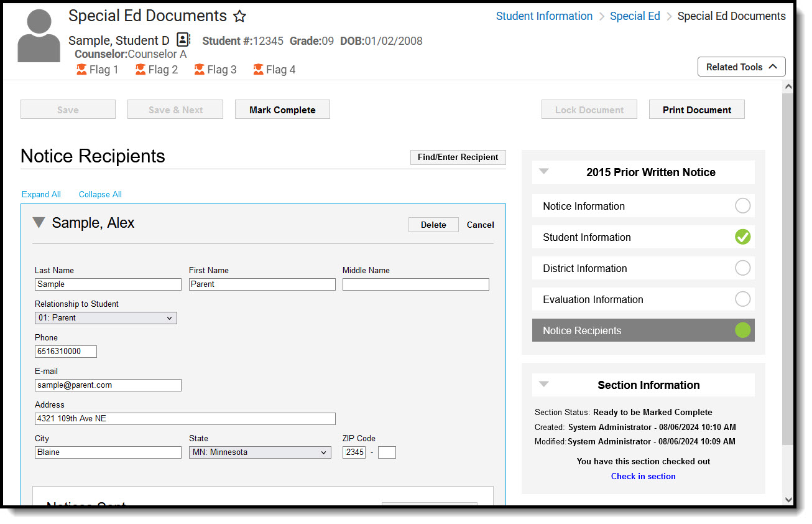Click the District Information status circle
Viewport: 812px width, 524px height.
(x=742, y=268)
